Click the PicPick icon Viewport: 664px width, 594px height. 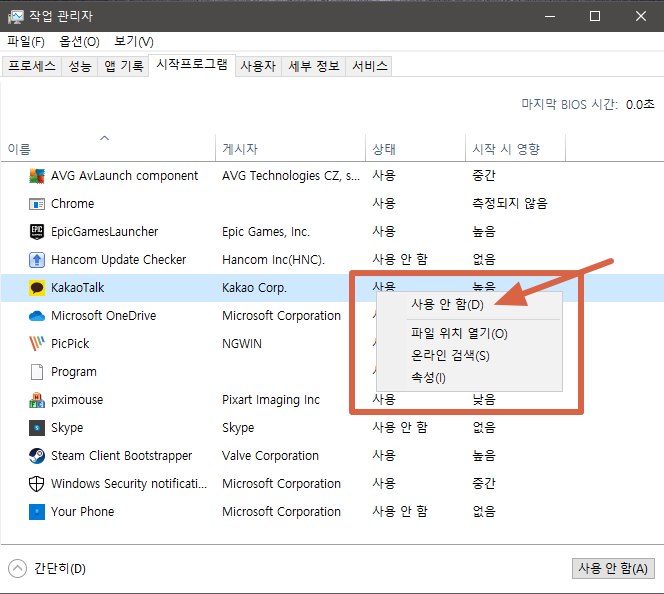click(37, 343)
